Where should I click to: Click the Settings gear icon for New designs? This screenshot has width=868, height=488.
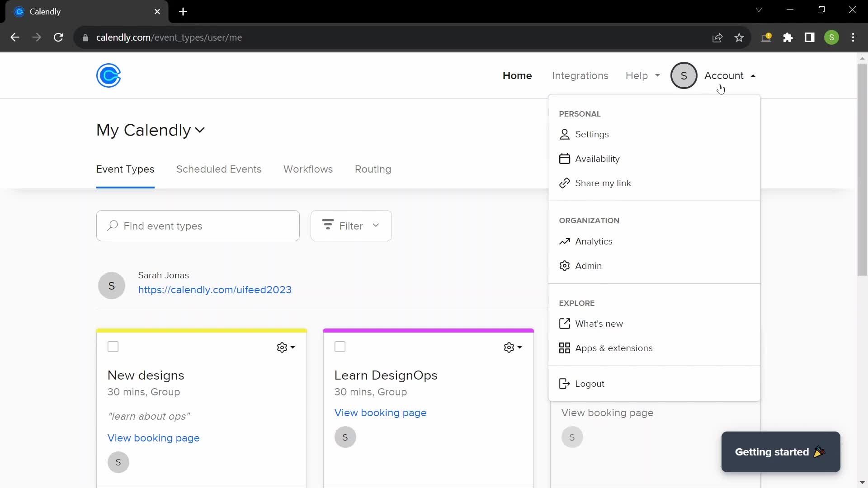pos(282,347)
